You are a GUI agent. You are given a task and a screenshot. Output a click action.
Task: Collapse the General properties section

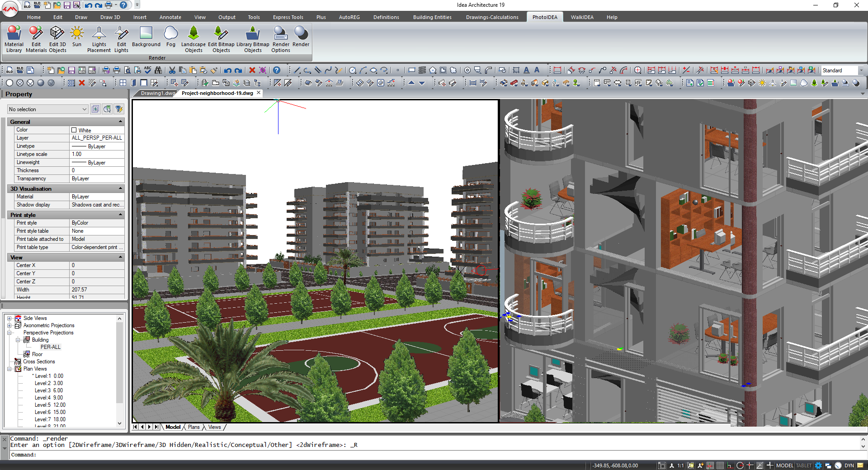point(120,122)
